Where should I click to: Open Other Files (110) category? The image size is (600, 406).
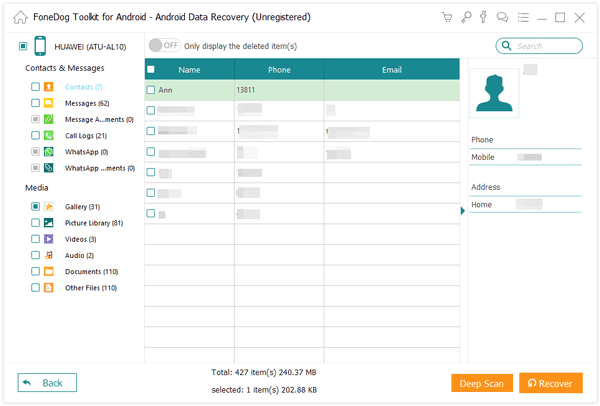click(91, 288)
